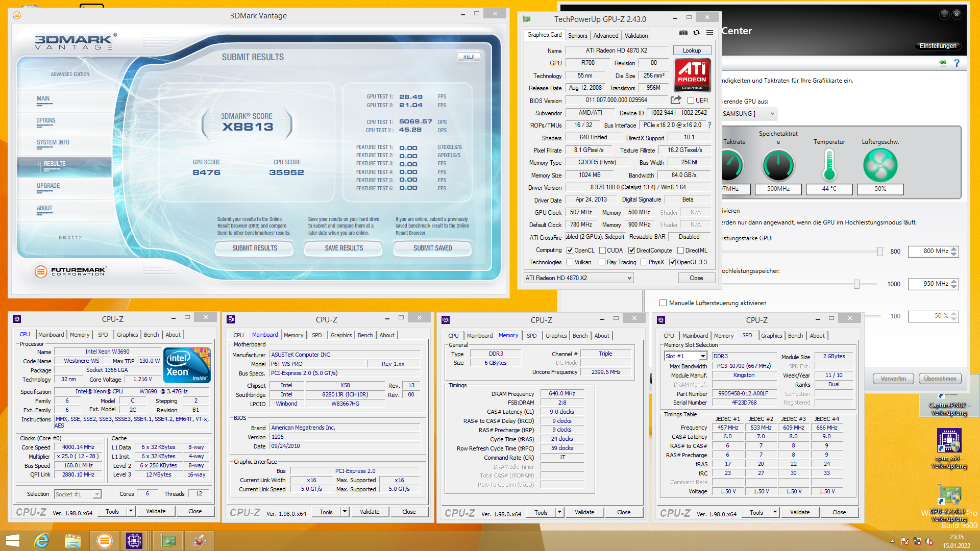Toggle the Vulkan checkbox

click(x=570, y=262)
